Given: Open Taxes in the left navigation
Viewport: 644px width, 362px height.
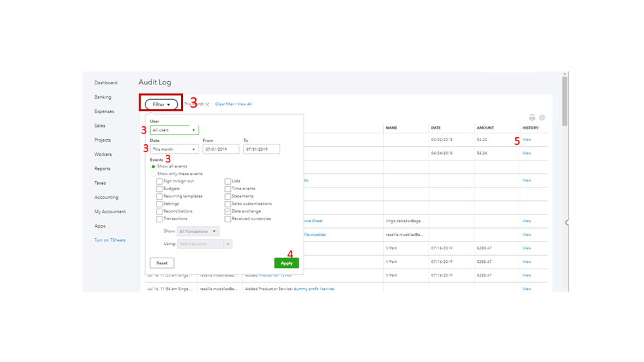Looking at the screenshot, I should [100, 183].
